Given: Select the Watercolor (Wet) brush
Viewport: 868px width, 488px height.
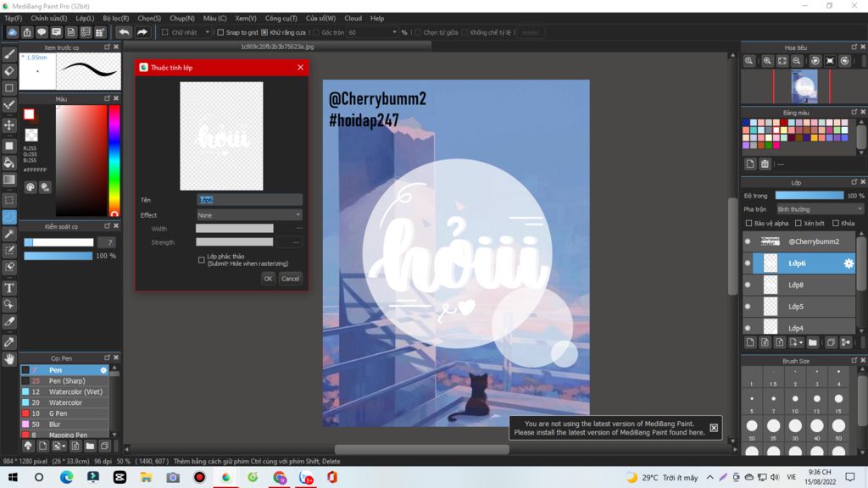Looking at the screenshot, I should pos(64,391).
